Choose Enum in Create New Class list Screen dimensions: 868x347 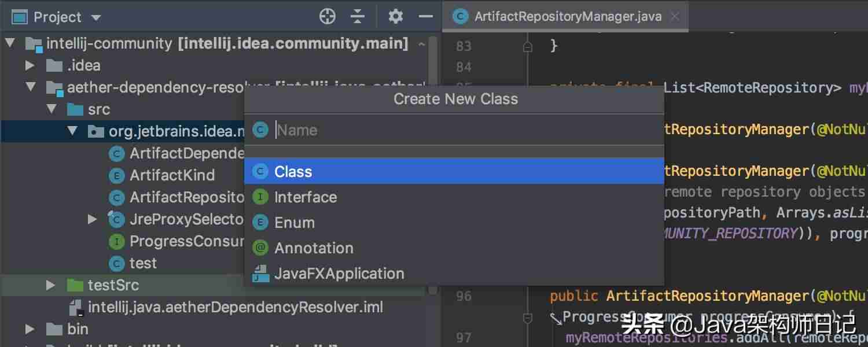(x=454, y=223)
